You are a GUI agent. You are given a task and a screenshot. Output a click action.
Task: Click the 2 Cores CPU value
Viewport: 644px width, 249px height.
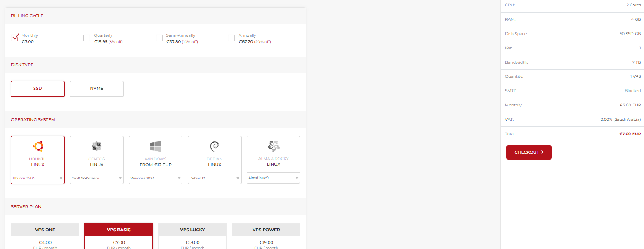point(633,5)
